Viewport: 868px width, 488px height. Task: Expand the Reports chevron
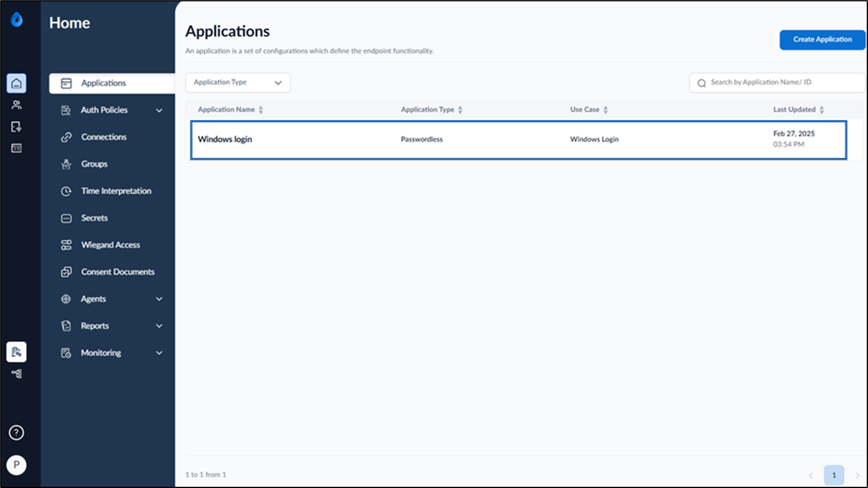click(x=159, y=326)
